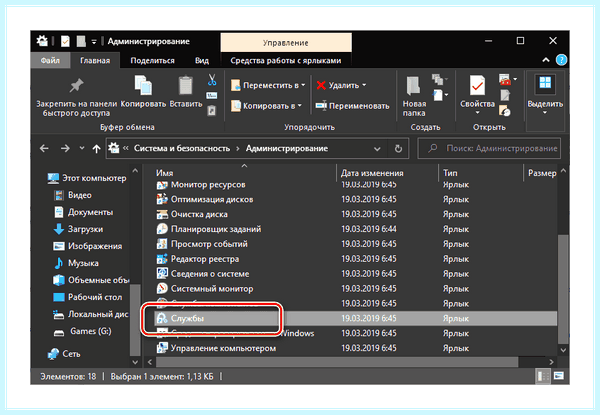This screenshot has width=600, height=415.
Task: Expand the address bar history chevron
Action: click(377, 149)
